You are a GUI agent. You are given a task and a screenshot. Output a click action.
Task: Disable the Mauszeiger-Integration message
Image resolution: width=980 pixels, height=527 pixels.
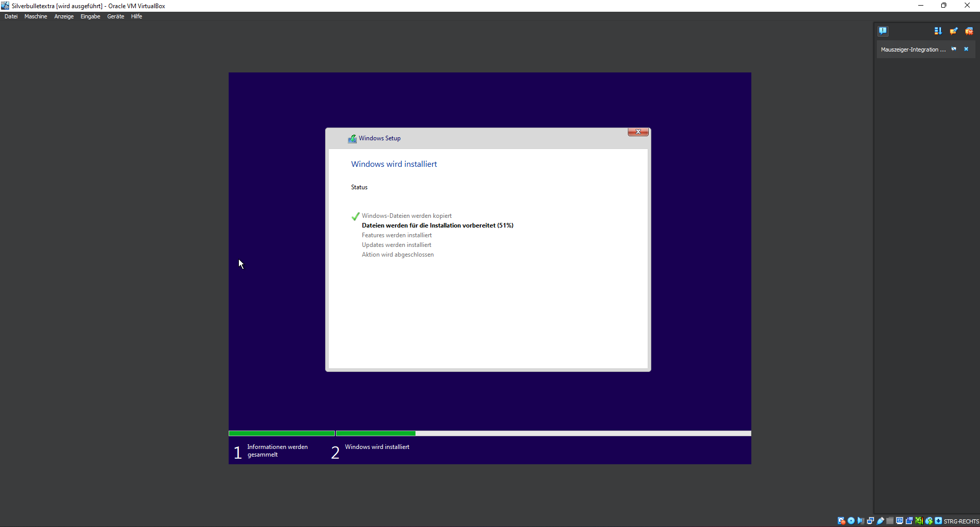click(953, 49)
